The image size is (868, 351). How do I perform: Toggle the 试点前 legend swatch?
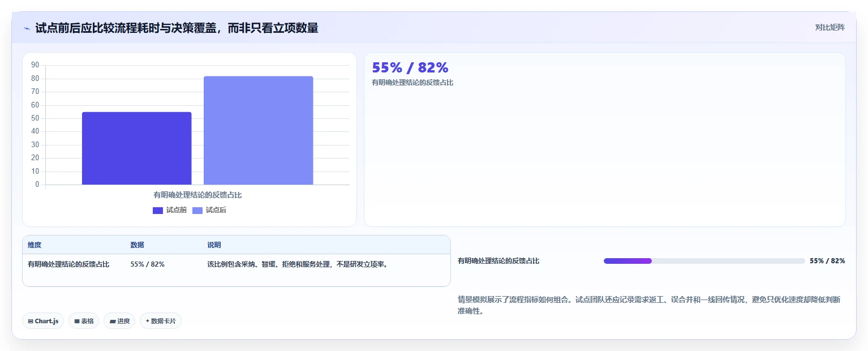coord(158,211)
